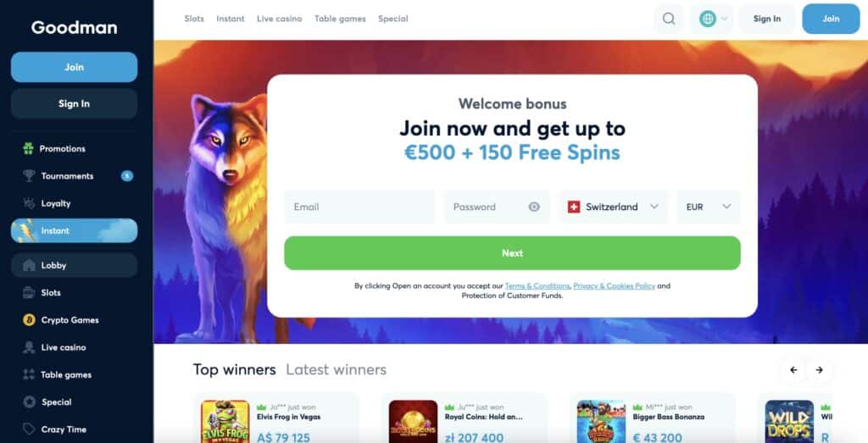Open Table games in top navigation
Viewport: 868px width, 443px height.
(x=340, y=19)
